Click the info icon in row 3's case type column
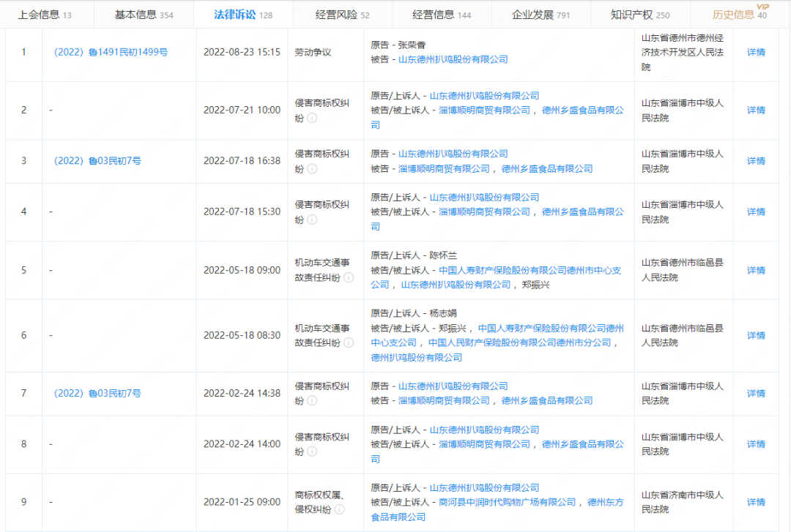The width and height of the screenshot is (791, 532). click(313, 169)
